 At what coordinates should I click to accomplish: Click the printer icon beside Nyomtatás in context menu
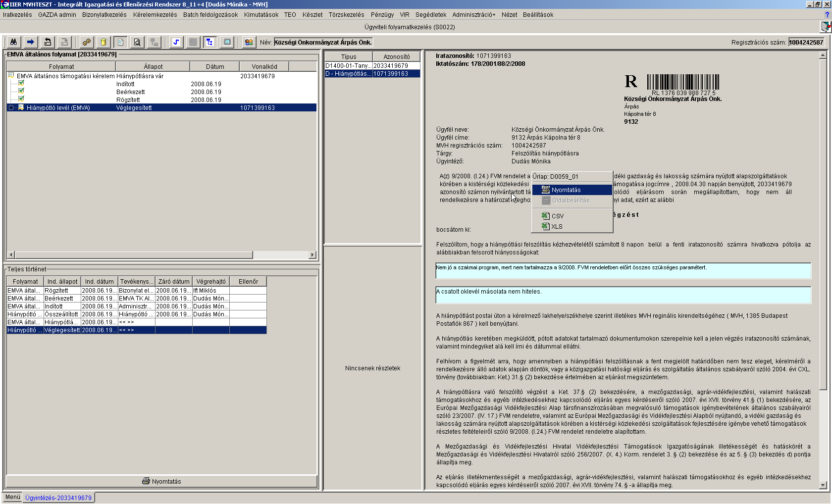click(x=546, y=190)
